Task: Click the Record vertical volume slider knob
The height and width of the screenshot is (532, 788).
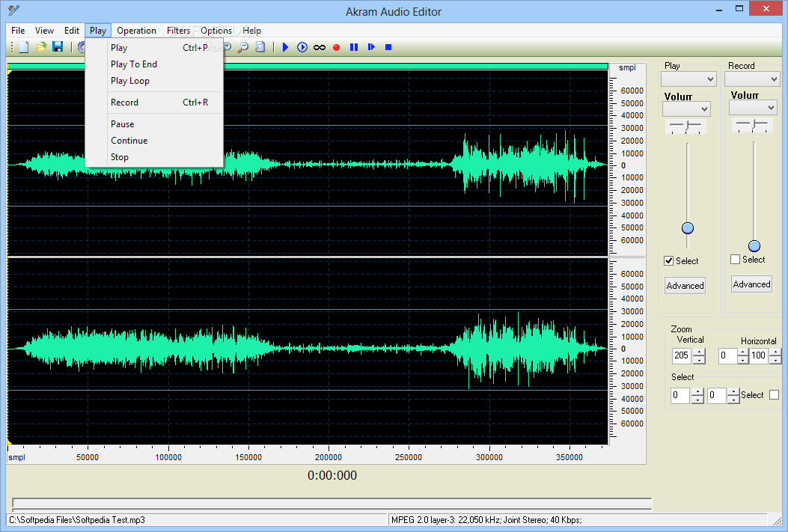Action: (x=754, y=245)
